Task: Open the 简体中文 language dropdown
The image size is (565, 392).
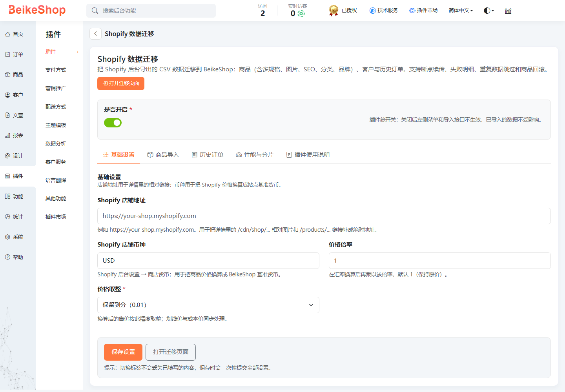Action: tap(461, 11)
